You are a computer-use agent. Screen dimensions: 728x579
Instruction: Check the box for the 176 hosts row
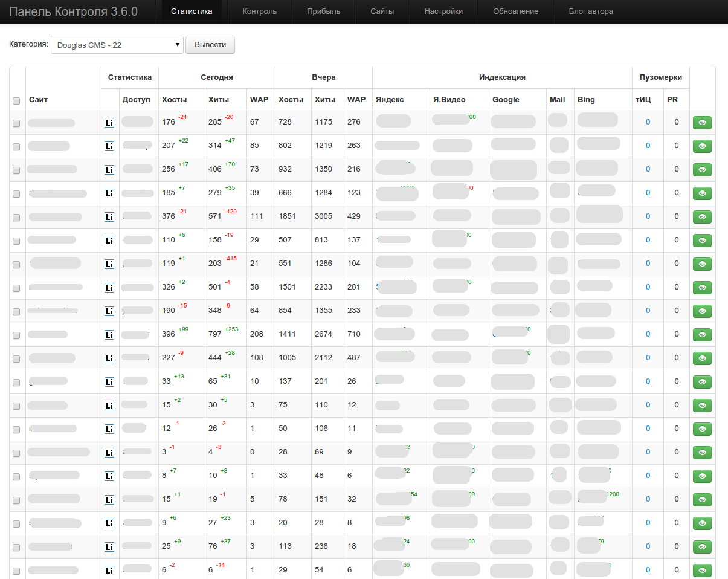point(16,123)
